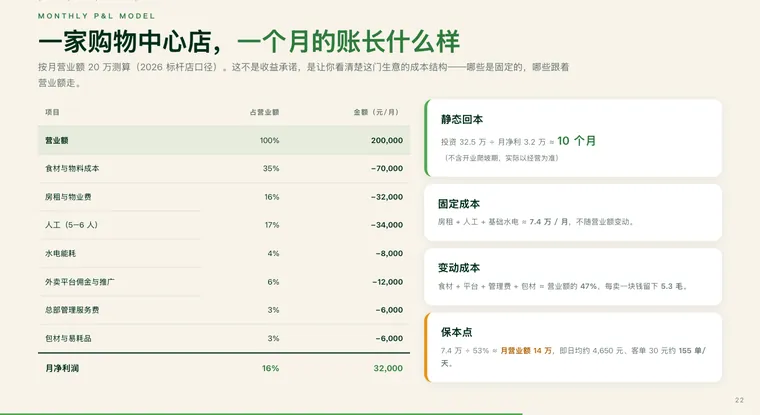Click the line '食材 + 平台 + 管理费 + 包材'
760x415 pixels.
pyautogui.click(x=487, y=287)
